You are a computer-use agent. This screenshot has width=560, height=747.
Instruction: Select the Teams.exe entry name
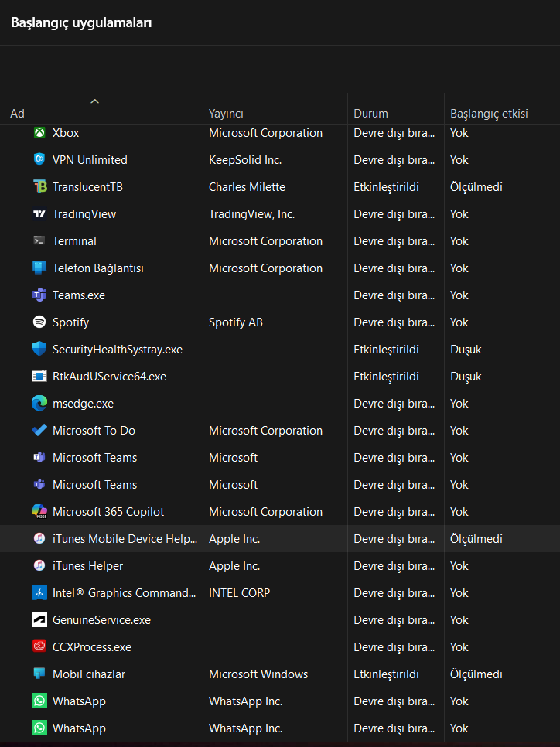point(79,295)
